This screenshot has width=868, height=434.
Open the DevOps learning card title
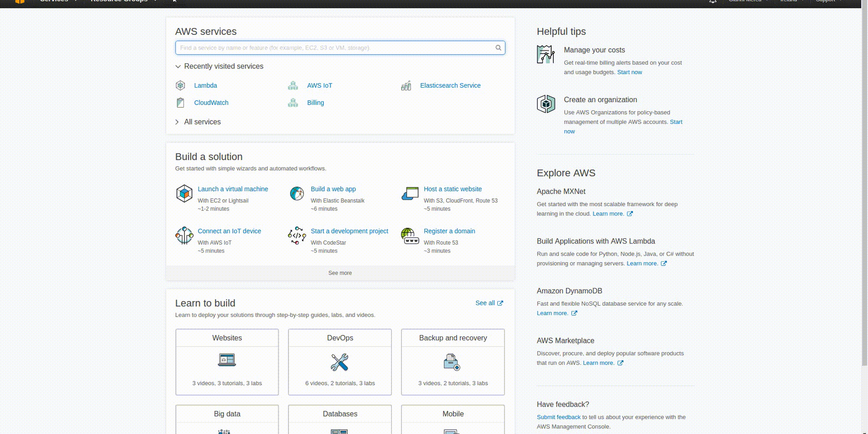[340, 338]
